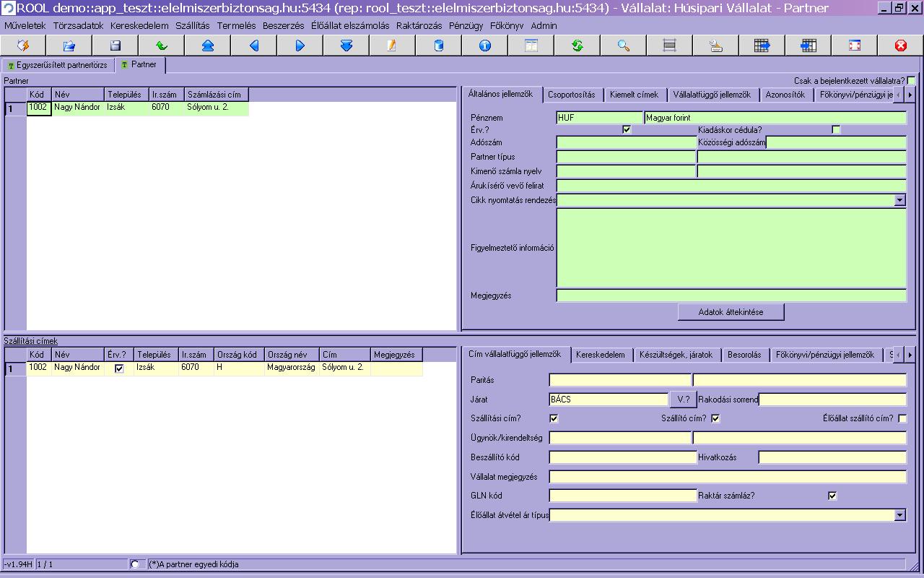Click the green refresh arrows icon
924x578 pixels.
tap(577, 46)
